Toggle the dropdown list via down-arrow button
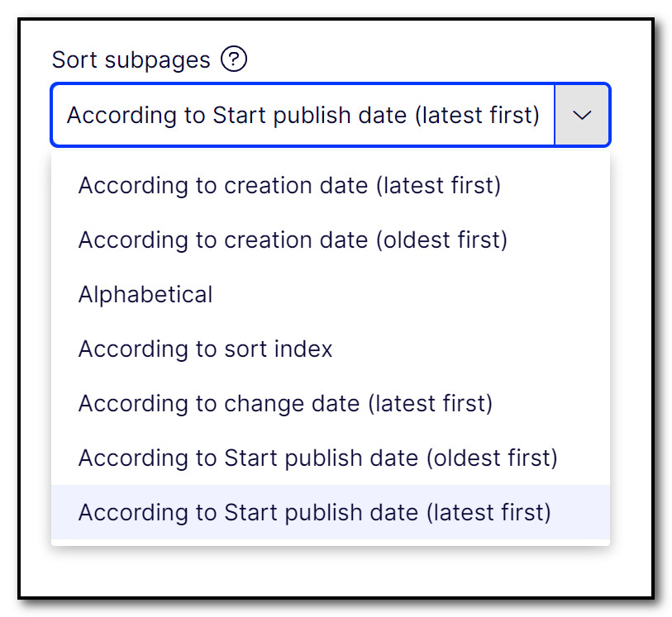This screenshot has height=617, width=672. (582, 115)
